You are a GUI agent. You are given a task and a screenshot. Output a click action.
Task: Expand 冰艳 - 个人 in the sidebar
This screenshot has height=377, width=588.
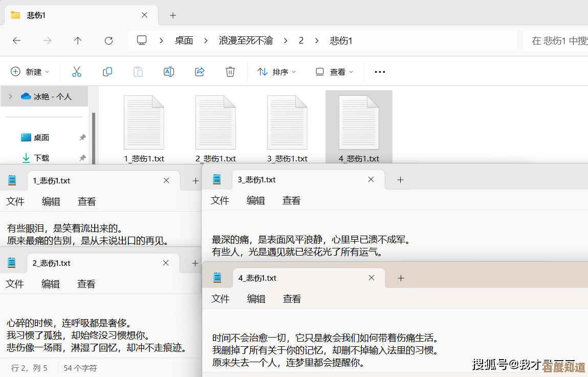10,96
